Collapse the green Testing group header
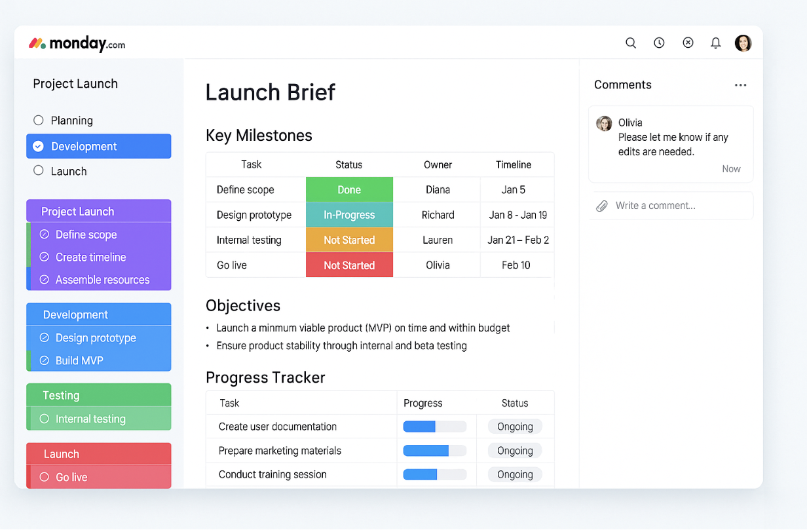807x532 pixels. [99, 395]
